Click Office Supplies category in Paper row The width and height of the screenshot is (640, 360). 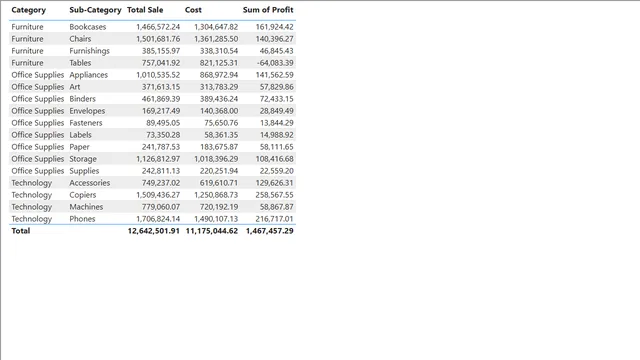(38, 147)
